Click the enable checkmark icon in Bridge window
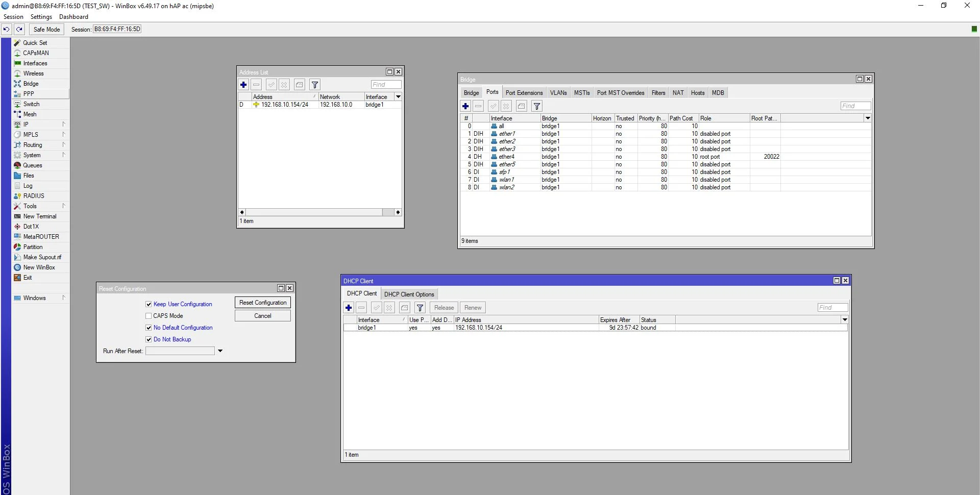 click(x=494, y=106)
